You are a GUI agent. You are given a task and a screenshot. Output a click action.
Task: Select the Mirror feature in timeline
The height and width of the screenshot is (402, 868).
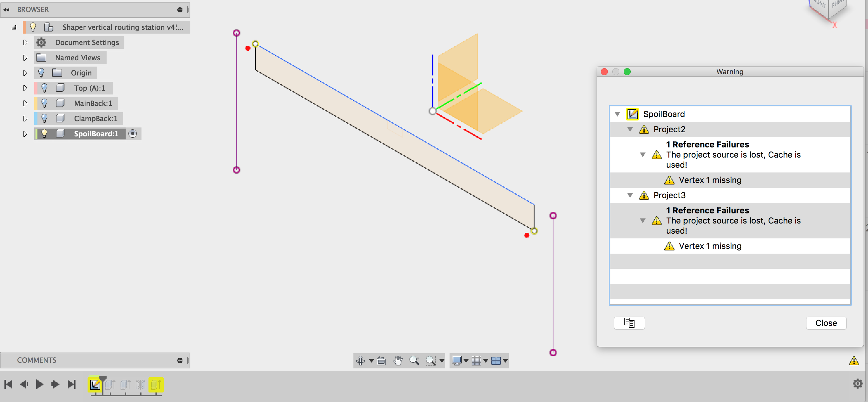click(141, 385)
